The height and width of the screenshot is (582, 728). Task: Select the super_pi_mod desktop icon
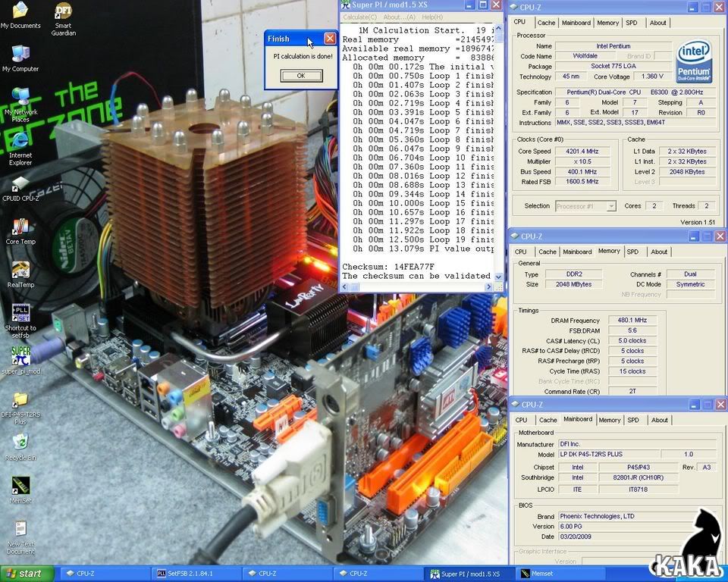click(21, 360)
